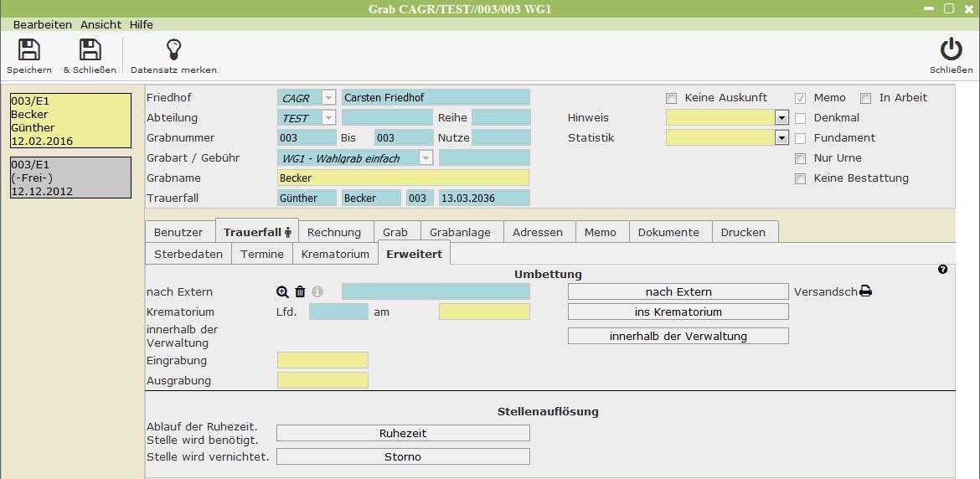
Task: Expand the Friedhof CAGR dropdown
Action: [328, 98]
